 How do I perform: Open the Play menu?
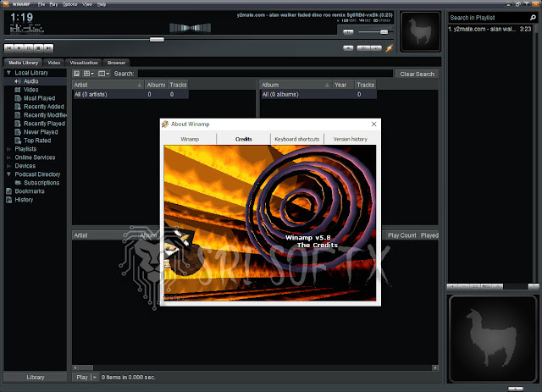53,4
